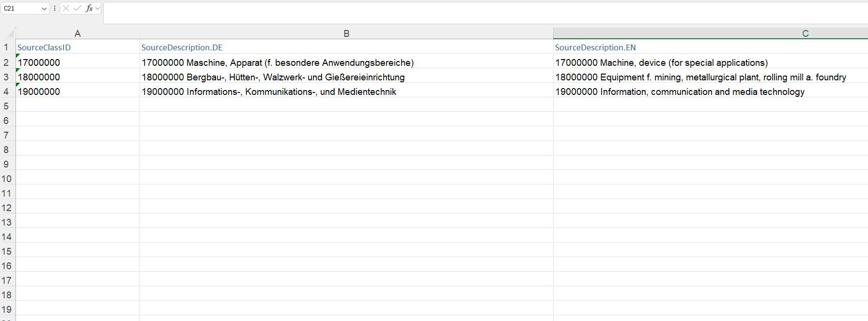Click the Enter checkmark icon in formula bar

(77, 8)
